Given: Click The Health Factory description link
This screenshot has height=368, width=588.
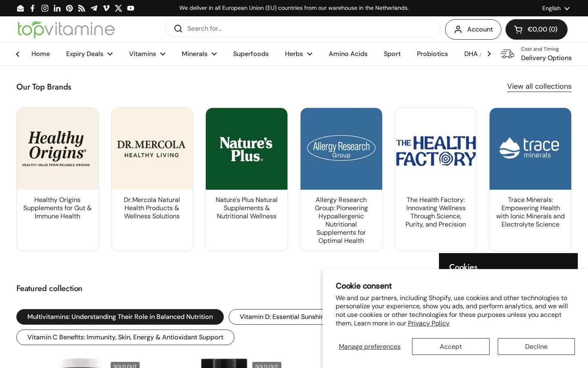Looking at the screenshot, I should (436, 212).
